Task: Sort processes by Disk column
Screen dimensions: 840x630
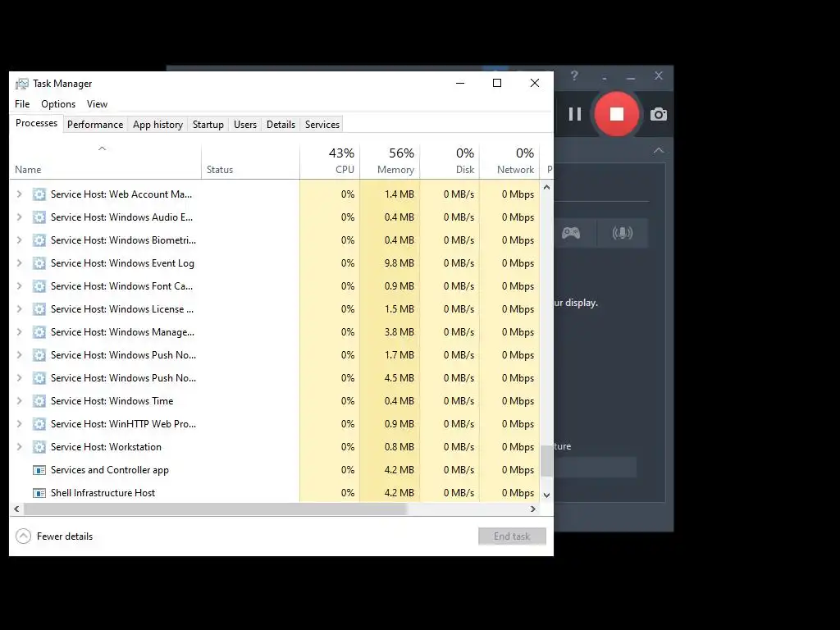Action: 450,161
